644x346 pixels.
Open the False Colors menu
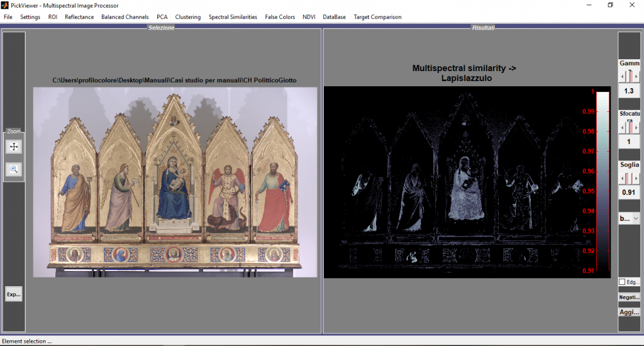coord(280,17)
